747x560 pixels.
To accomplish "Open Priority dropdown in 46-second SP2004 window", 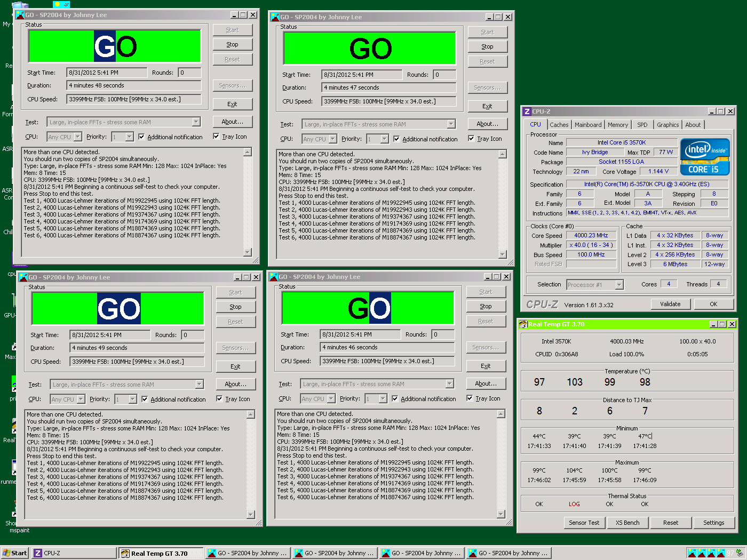I will (383, 399).
